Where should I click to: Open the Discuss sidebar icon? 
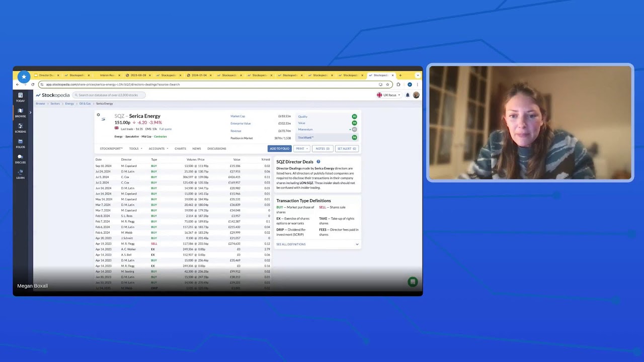20,159
